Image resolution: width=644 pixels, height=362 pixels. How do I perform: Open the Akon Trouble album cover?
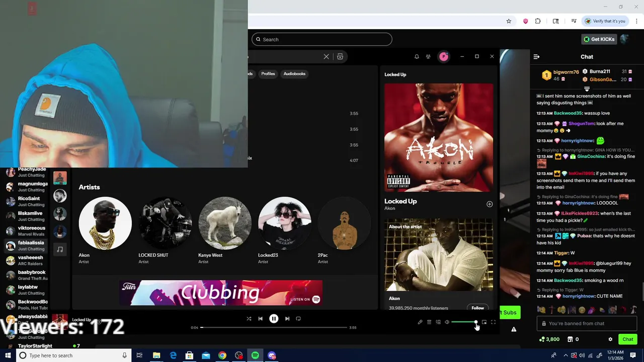(x=439, y=137)
